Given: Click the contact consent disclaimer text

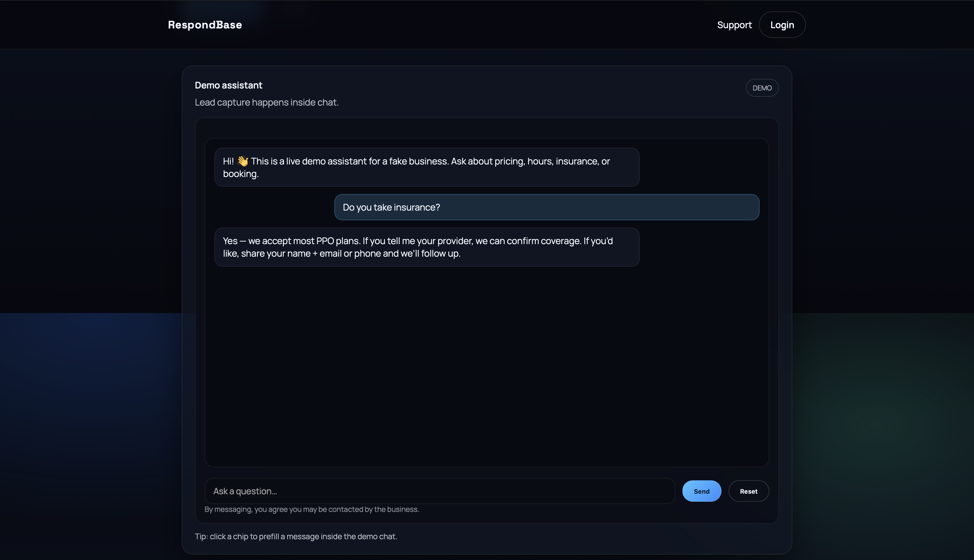Looking at the screenshot, I should coord(311,509).
